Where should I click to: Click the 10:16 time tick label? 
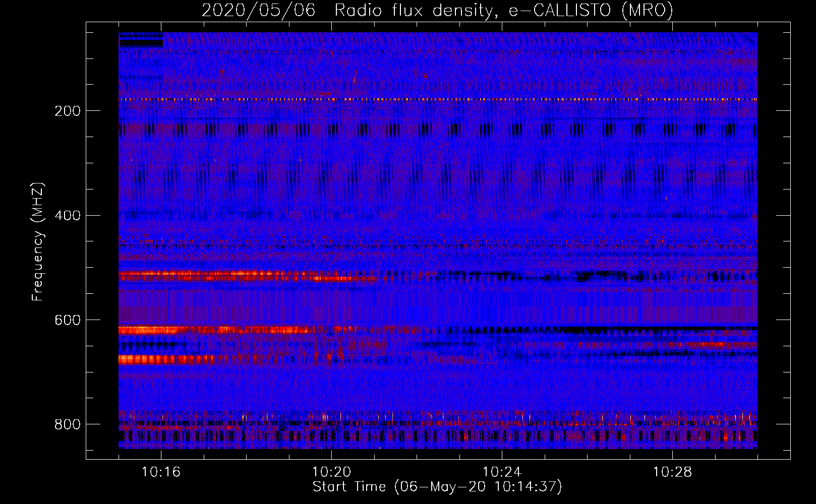tap(161, 472)
